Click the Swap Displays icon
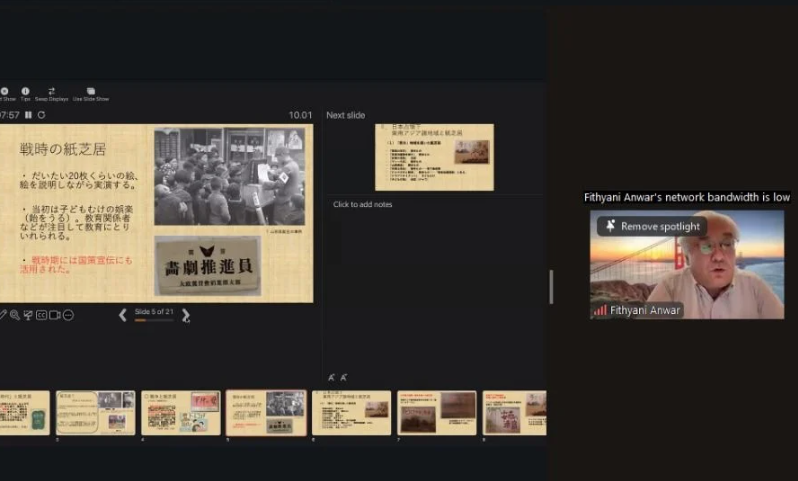The image size is (798, 481). pyautogui.click(x=51, y=92)
